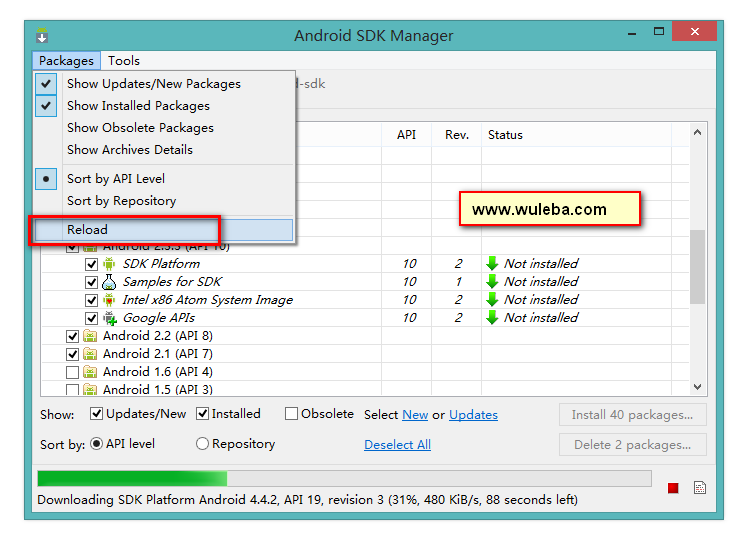This screenshot has height=542, width=745.
Task: Click the Status column header
Action: 577,135
